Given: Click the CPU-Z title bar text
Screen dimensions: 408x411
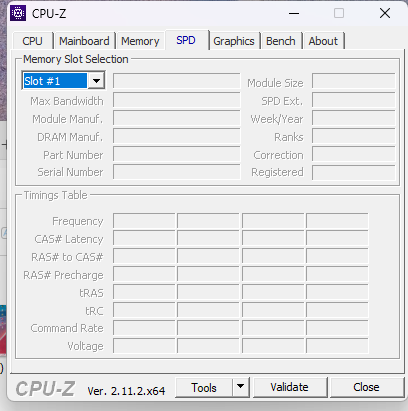Looking at the screenshot, I should pos(49,14).
